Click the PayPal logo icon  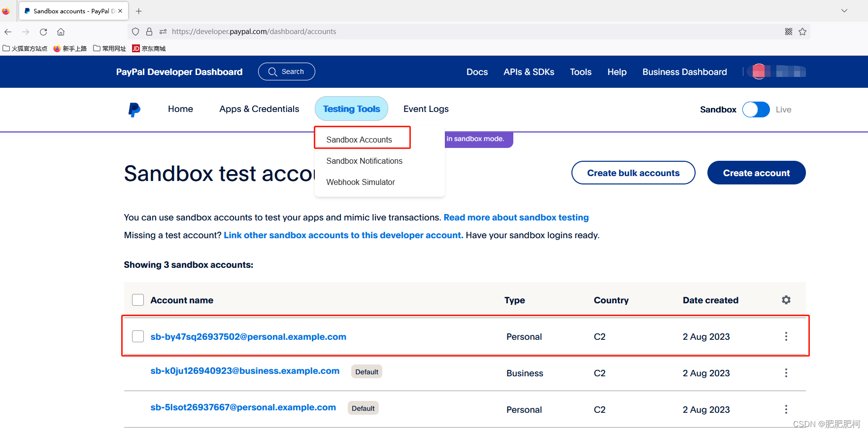(134, 109)
